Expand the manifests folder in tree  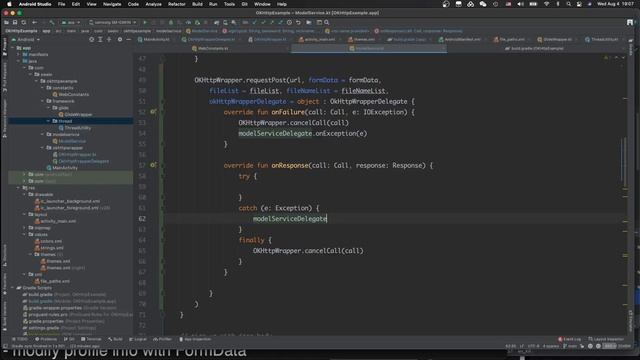pos(19,54)
